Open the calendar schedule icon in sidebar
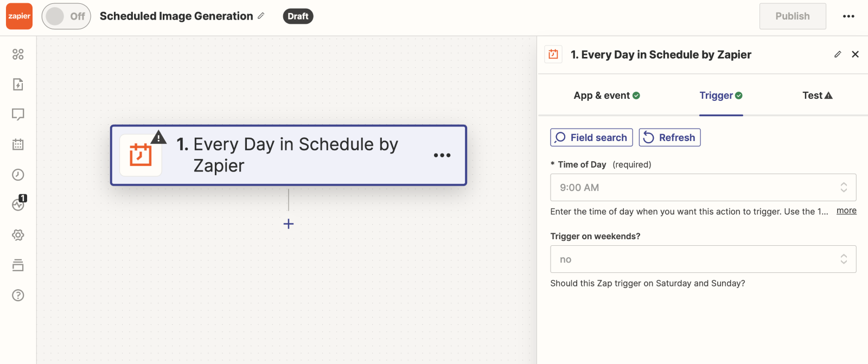This screenshot has width=868, height=364. [x=18, y=144]
